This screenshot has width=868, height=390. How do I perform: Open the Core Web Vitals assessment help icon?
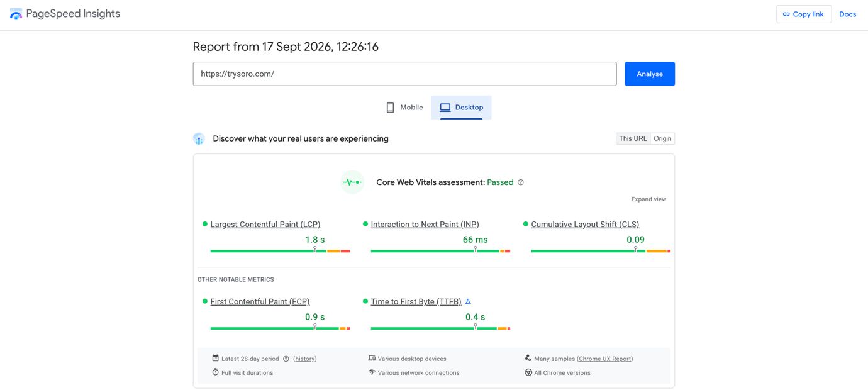click(x=520, y=182)
